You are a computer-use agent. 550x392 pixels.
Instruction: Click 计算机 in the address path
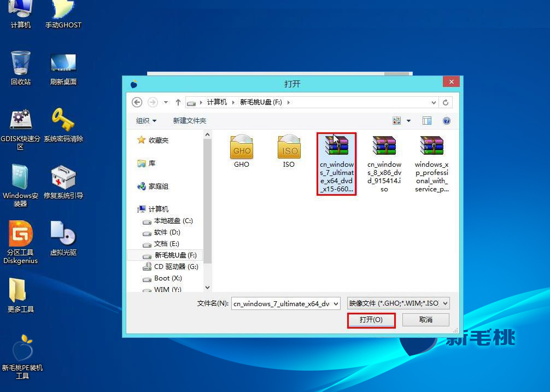[x=217, y=102]
